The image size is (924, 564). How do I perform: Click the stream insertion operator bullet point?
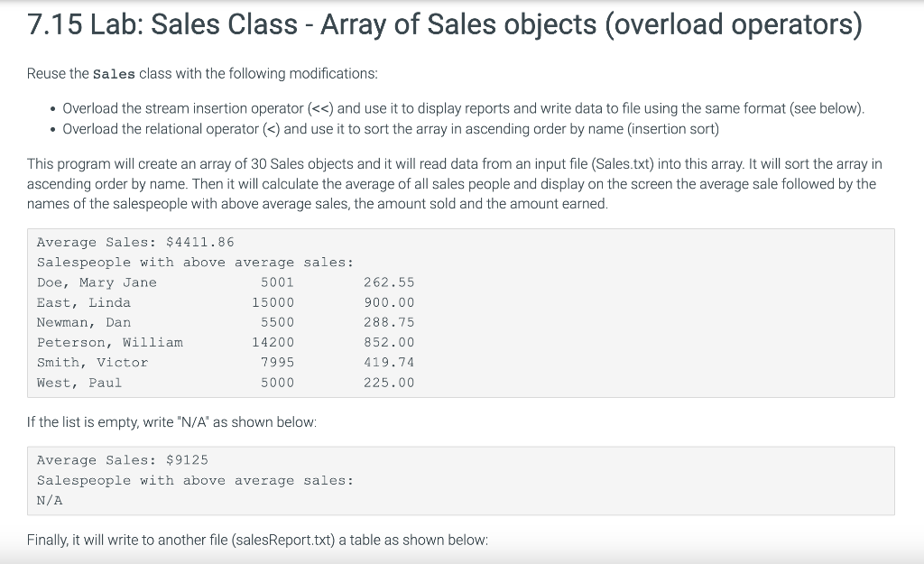(x=463, y=109)
